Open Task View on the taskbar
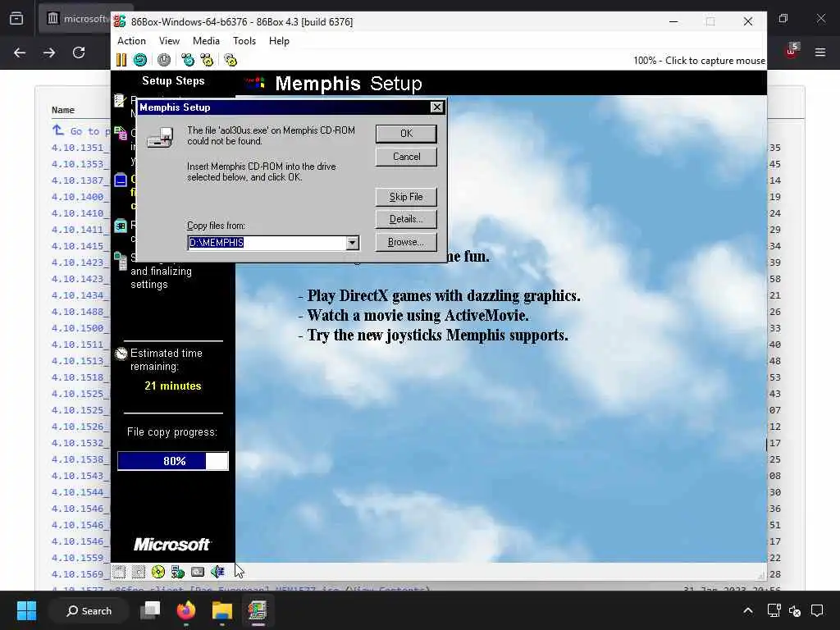This screenshot has width=840, height=630. 150,610
